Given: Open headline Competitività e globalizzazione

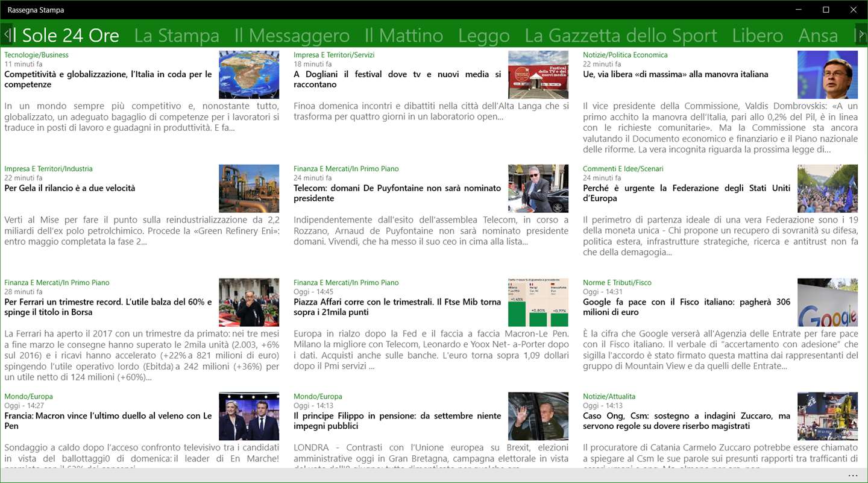Looking at the screenshot, I should point(108,80).
